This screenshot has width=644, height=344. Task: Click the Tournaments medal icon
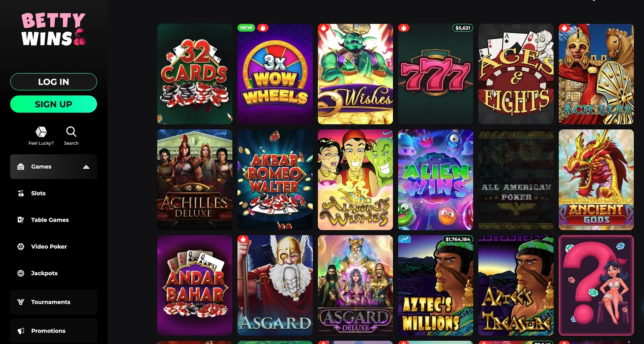21,302
